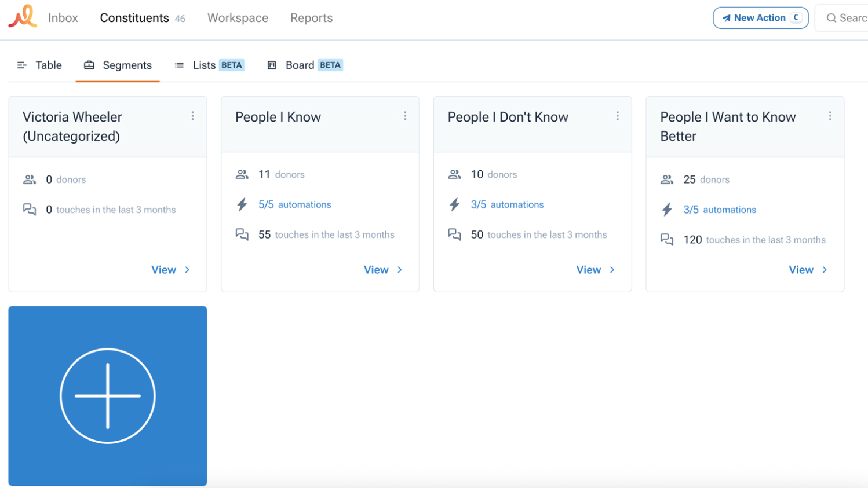This screenshot has width=868, height=488.
Task: Click 0 donors in Victoria Wheeler card
Action: tap(66, 179)
